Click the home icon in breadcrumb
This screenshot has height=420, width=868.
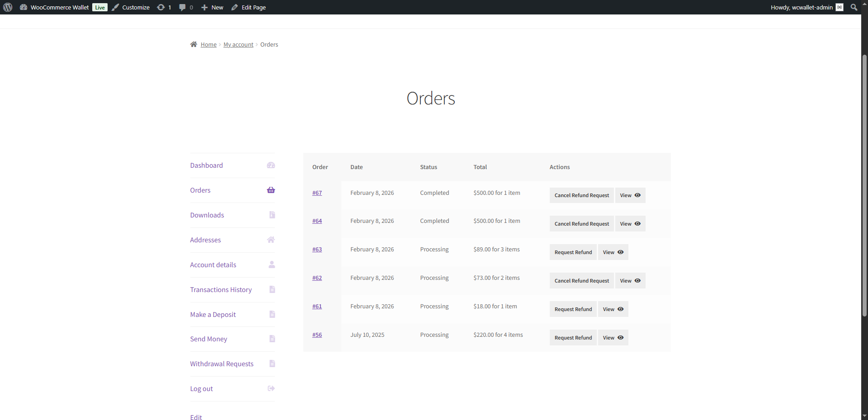[193, 44]
